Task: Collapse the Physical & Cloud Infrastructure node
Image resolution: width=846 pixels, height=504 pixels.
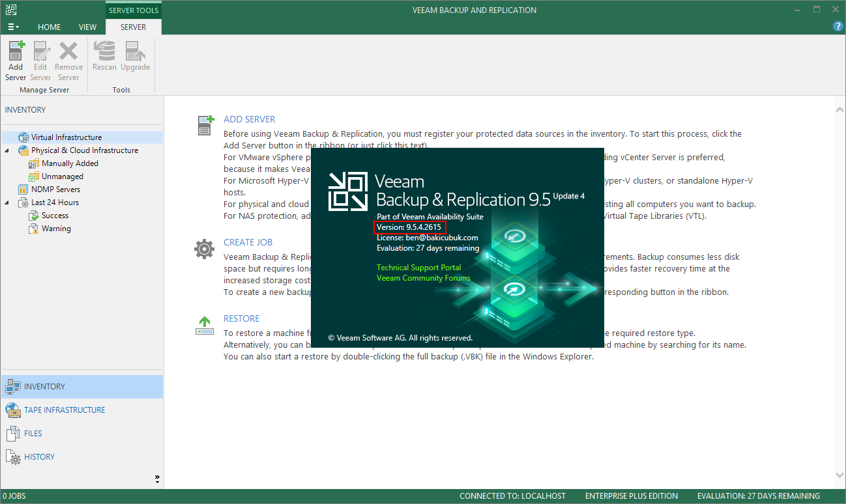Action: point(7,150)
